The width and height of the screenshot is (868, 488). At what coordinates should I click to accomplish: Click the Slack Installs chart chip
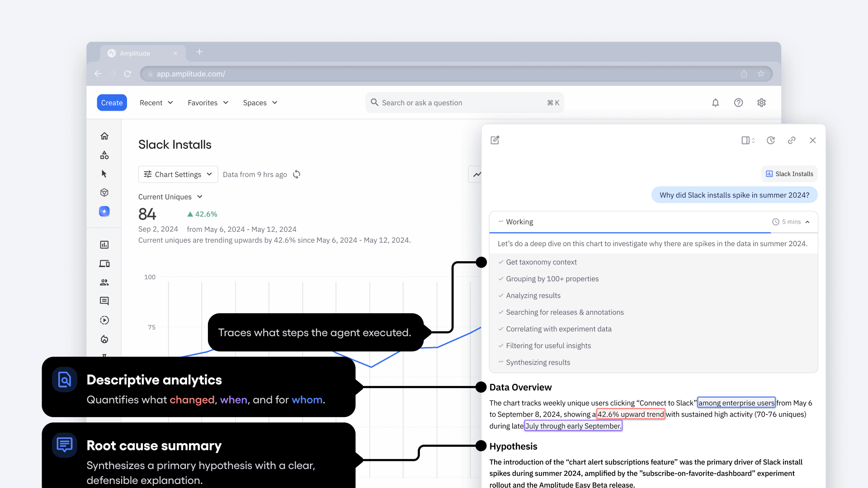789,174
